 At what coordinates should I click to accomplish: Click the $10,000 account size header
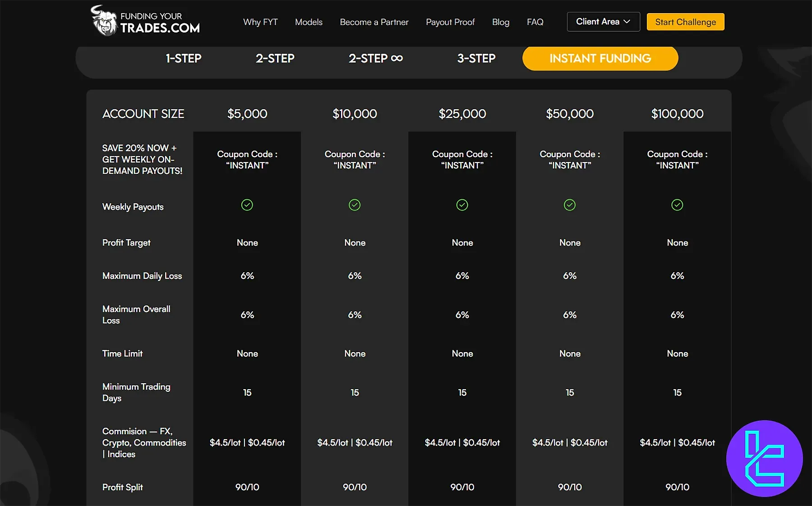355,114
